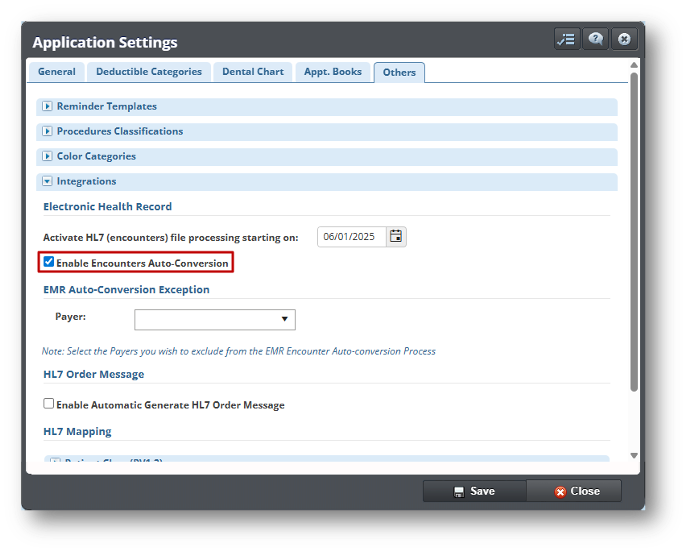Collapse the Integrations section
688x554 pixels.
47,181
